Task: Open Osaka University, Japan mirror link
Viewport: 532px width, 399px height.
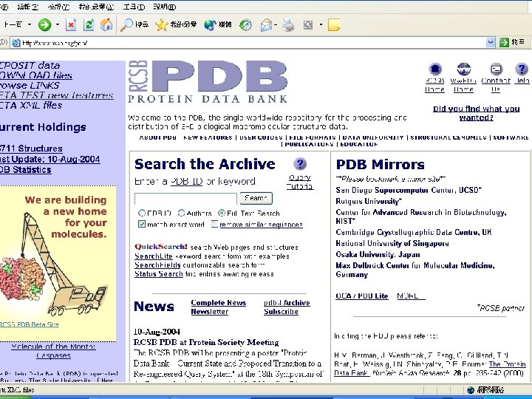Action: (378, 254)
